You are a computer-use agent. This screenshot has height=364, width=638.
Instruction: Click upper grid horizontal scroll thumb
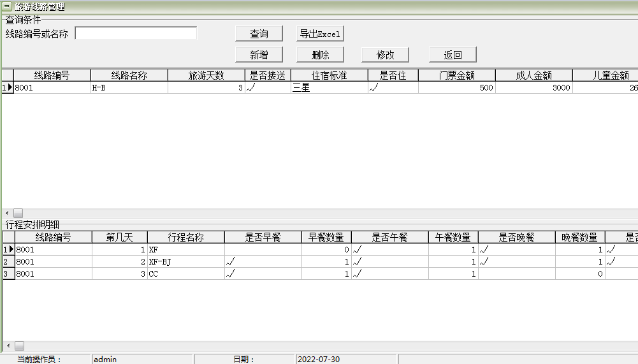[18, 213]
